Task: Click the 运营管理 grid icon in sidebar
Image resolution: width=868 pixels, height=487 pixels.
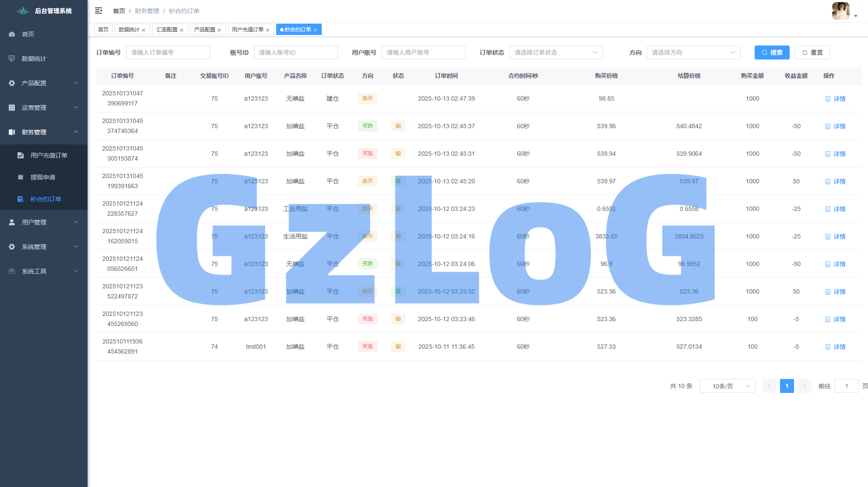Action: 12,108
